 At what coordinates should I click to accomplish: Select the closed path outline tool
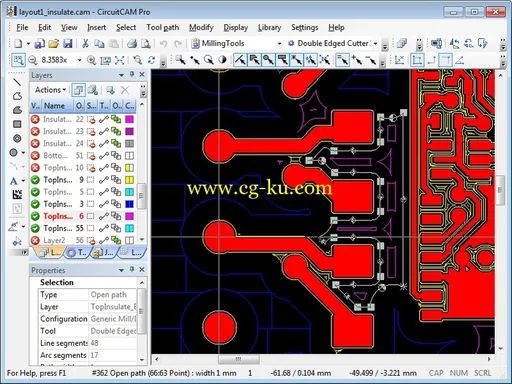[17, 96]
